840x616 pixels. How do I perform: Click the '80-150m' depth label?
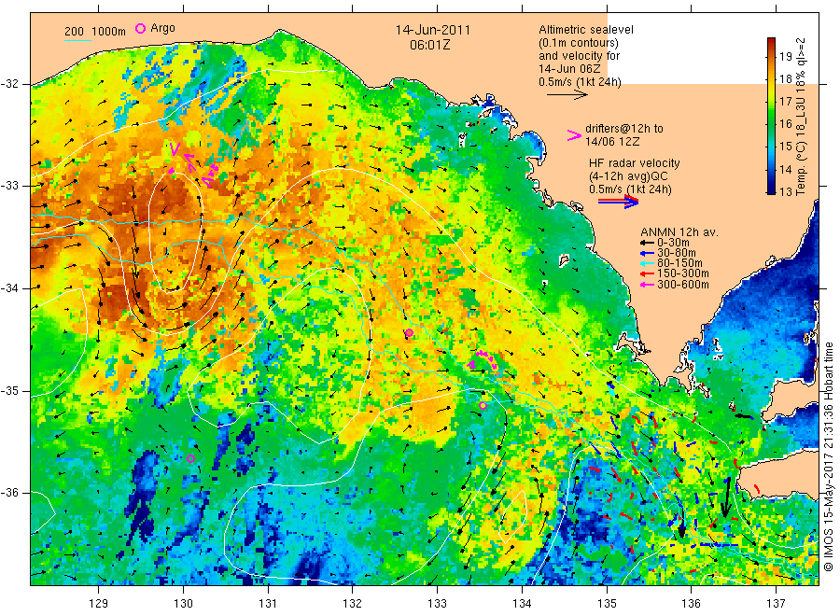point(679,263)
